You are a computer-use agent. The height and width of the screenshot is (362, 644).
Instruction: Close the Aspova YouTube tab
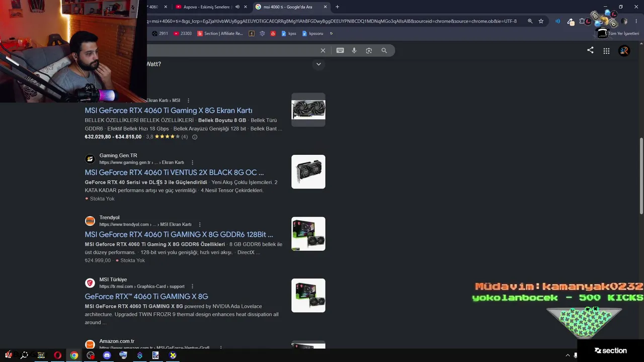click(246, 7)
